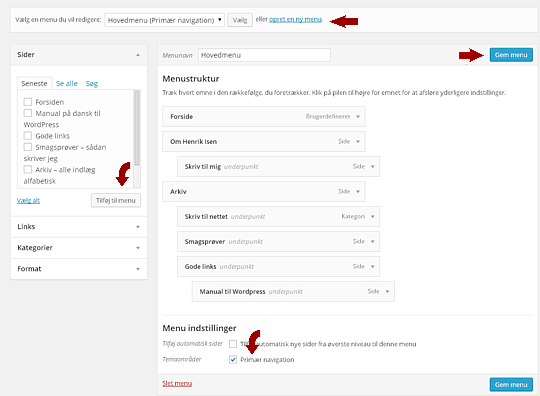The image size is (540, 396).
Task: Expand the Links panel
Action: pos(79,227)
